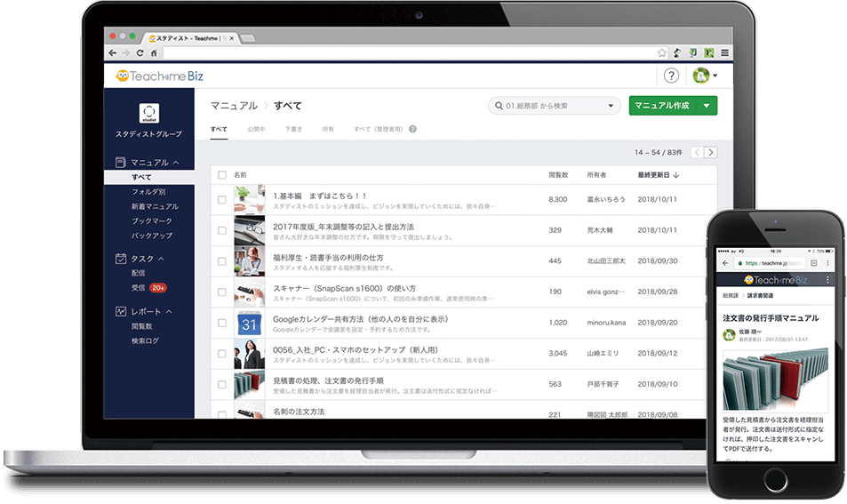Open 検索ログ under レポート
This screenshot has width=847, height=504.
point(145,340)
